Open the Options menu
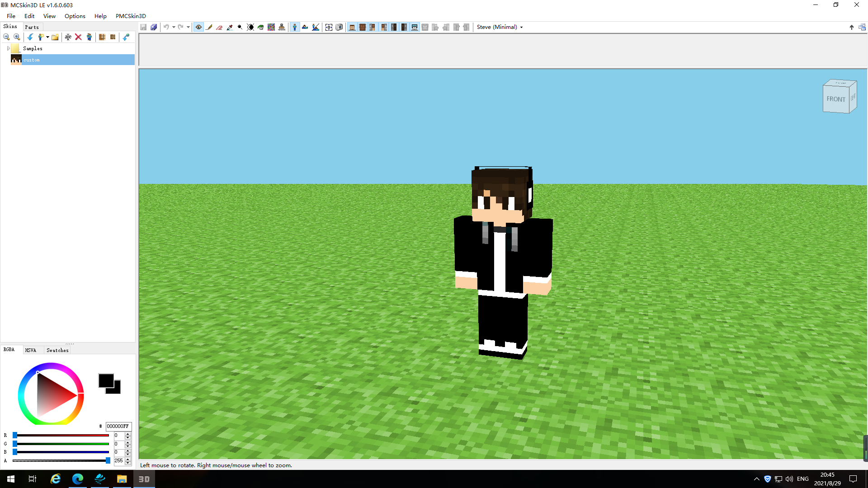868x488 pixels. 75,16
